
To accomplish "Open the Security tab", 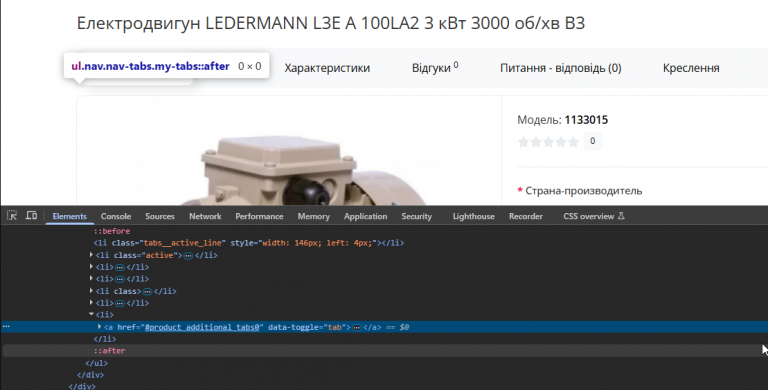I will (417, 216).
